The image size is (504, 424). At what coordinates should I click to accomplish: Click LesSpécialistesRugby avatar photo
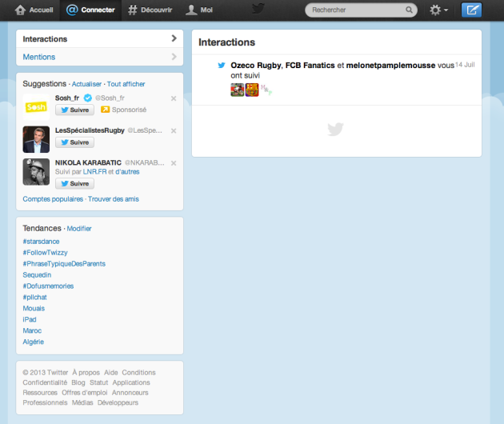pos(36,139)
